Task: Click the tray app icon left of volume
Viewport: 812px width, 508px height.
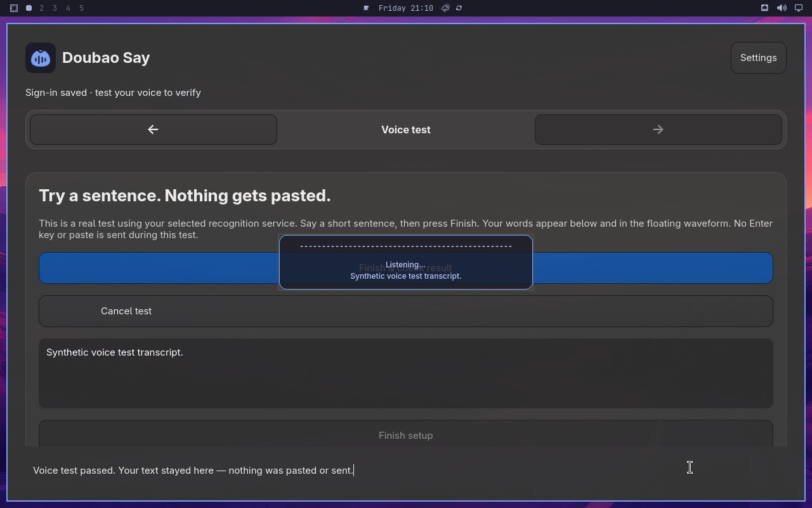Action: tap(764, 8)
